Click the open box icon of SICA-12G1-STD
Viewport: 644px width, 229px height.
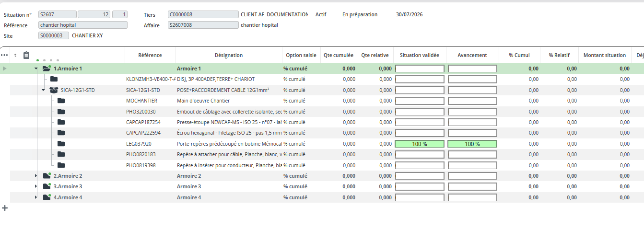(x=54, y=90)
